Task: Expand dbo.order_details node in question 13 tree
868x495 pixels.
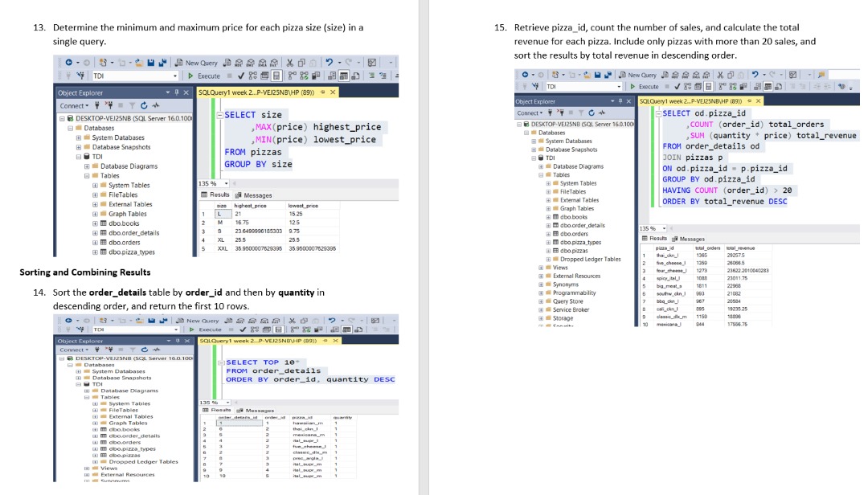Action: tap(95, 233)
